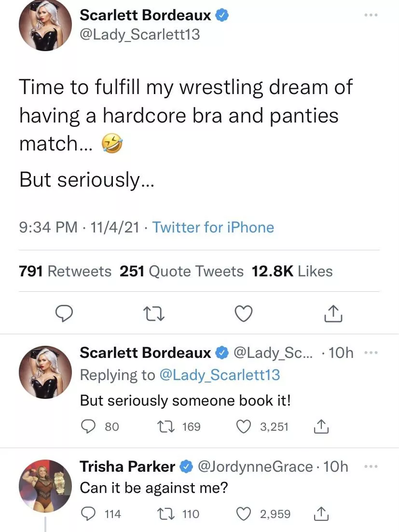This screenshot has height=532, width=399.
Task: Open the 251 Quote Tweets list
Action: click(181, 272)
